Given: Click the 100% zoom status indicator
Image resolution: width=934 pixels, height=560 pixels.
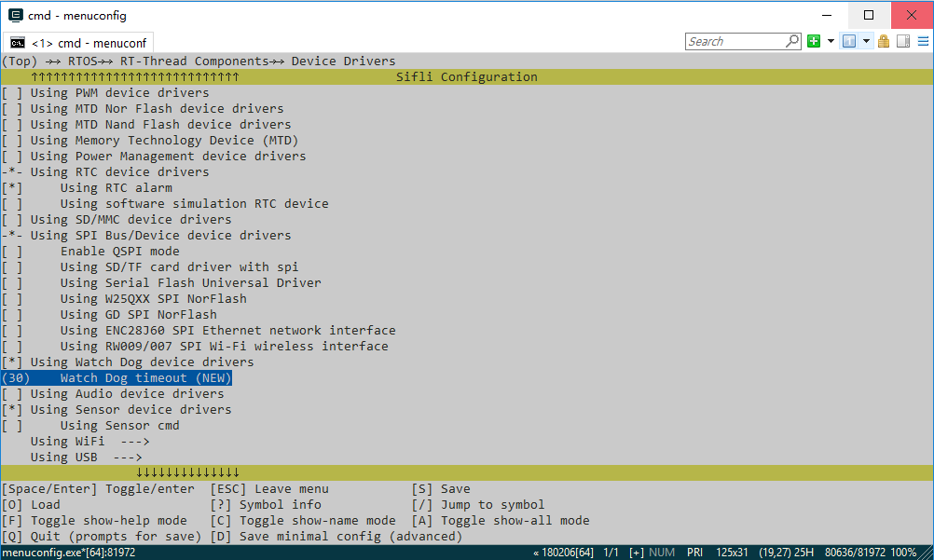Looking at the screenshot, I should [x=903, y=553].
